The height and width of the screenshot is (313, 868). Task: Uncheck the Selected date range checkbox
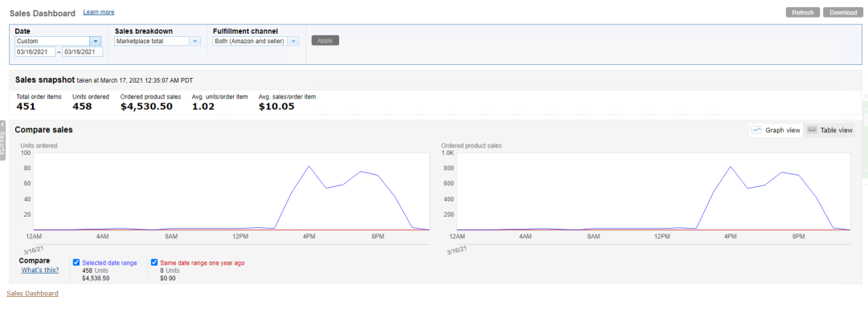point(76,262)
